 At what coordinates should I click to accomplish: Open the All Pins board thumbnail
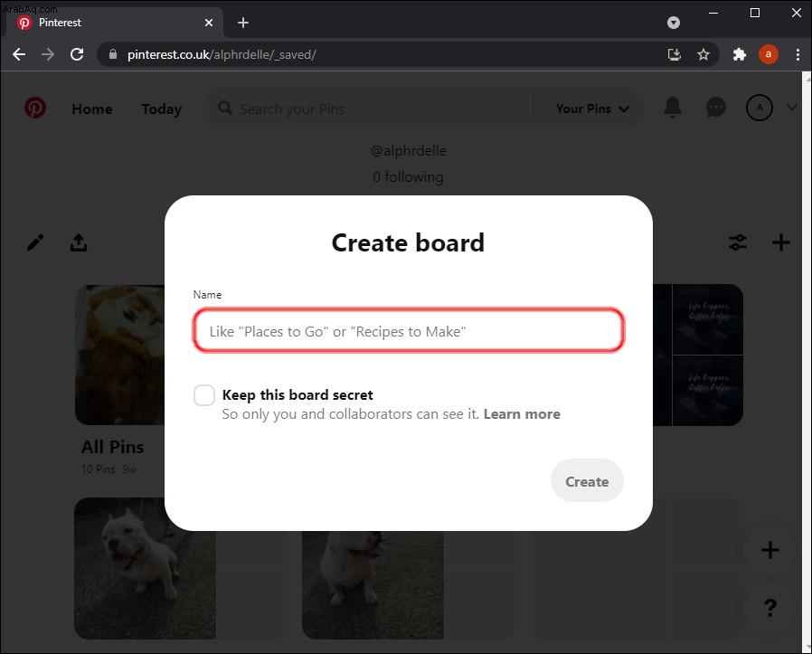[119, 355]
